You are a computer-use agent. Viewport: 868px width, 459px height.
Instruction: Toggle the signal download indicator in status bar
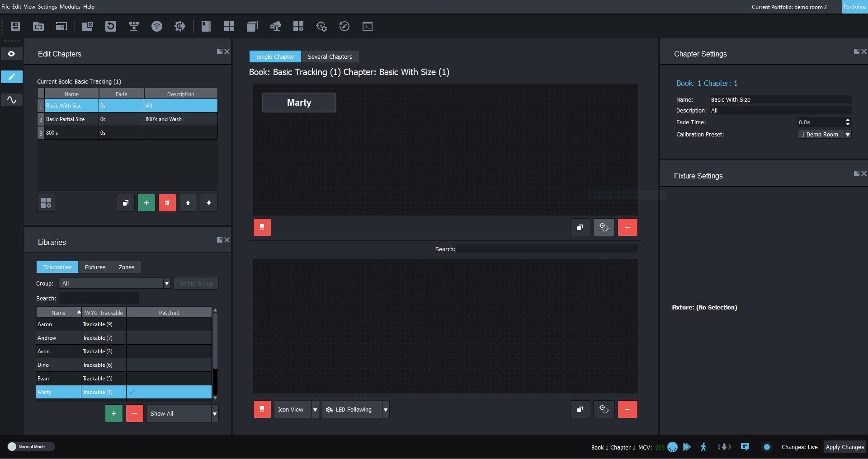(x=724, y=447)
